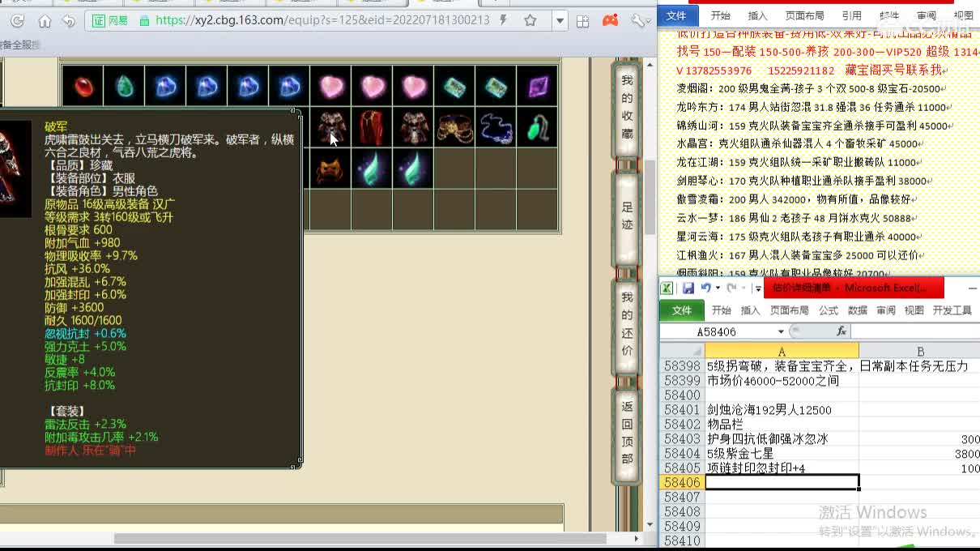Screen dimensions: 980x551
Task: Click the green padlock icon in address bar
Action: [x=144, y=20]
